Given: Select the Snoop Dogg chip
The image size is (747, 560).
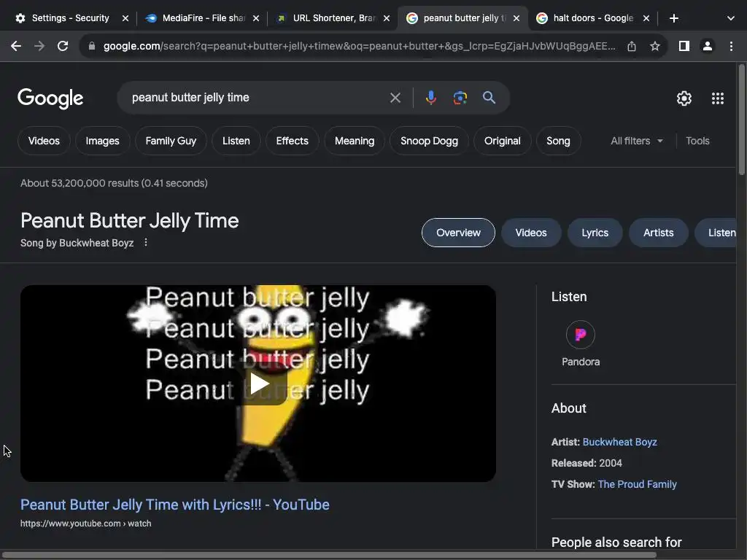Looking at the screenshot, I should coord(429,141).
